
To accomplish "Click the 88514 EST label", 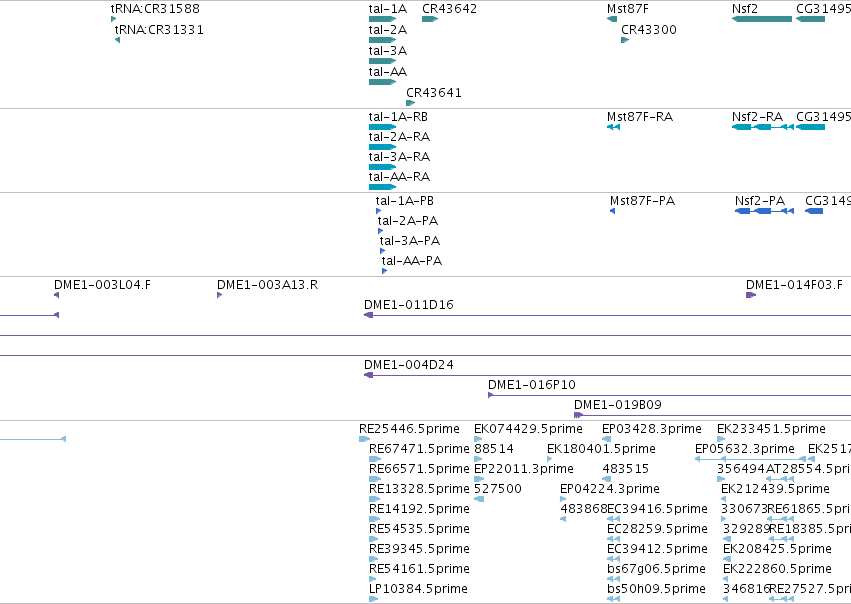I will (x=494, y=449).
